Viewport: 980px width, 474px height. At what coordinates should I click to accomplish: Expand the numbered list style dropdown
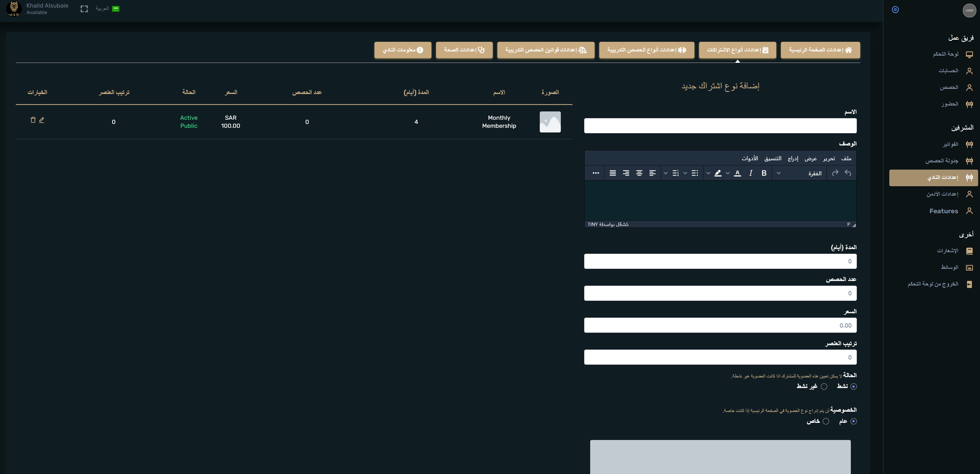[665, 173]
